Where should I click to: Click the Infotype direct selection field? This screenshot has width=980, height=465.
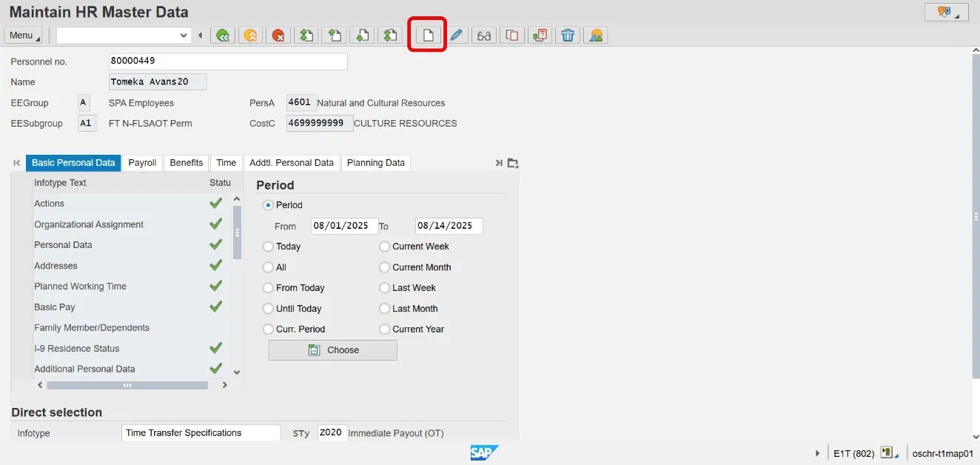[201, 433]
